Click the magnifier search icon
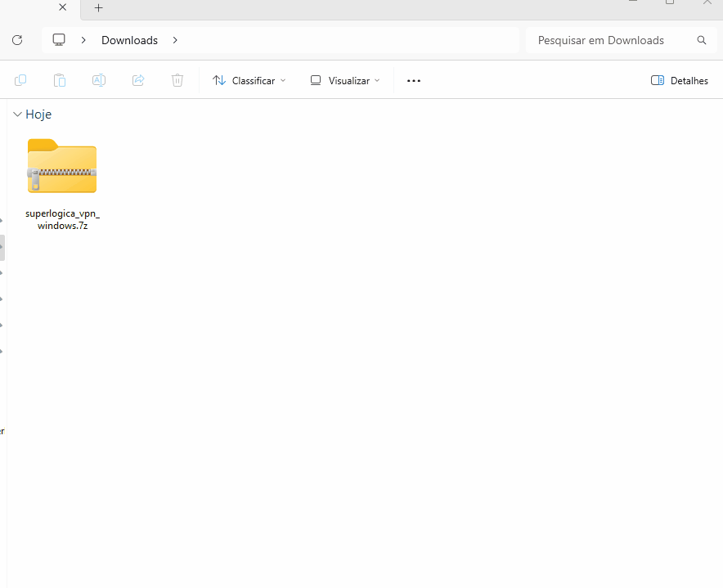723x588 pixels. pyautogui.click(x=701, y=40)
